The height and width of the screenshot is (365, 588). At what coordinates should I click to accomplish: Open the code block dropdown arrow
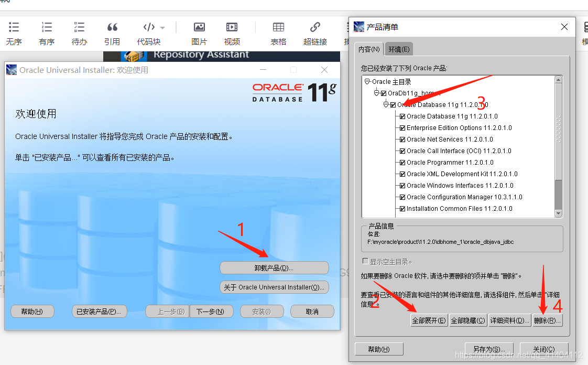point(162,27)
